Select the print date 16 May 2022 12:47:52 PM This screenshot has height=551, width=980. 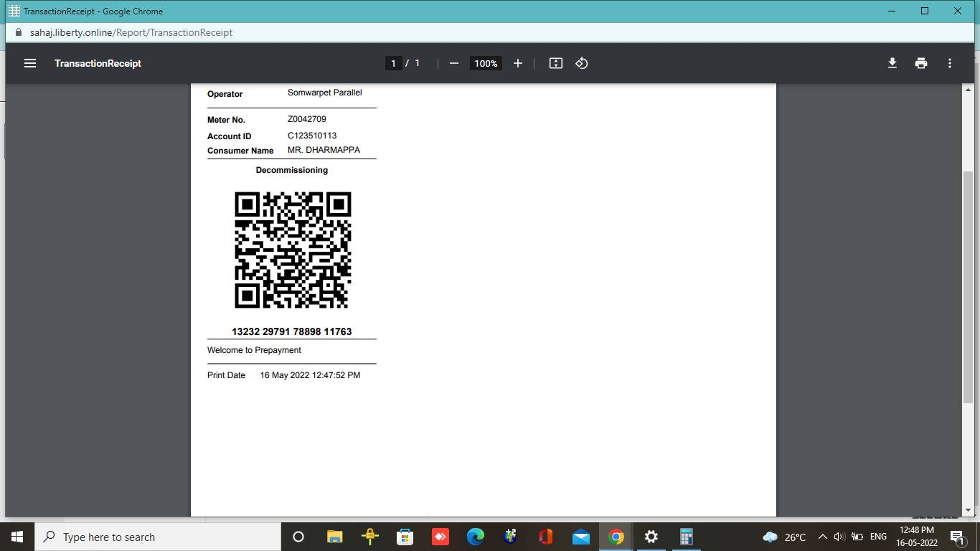coord(310,375)
